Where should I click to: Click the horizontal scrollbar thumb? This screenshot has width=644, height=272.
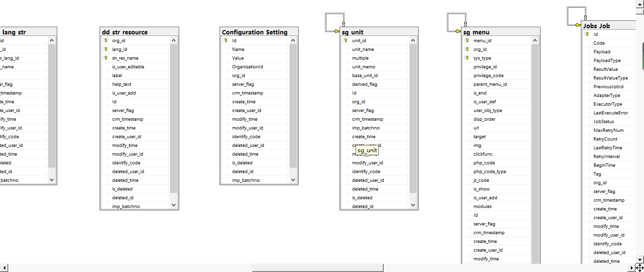[318, 268]
